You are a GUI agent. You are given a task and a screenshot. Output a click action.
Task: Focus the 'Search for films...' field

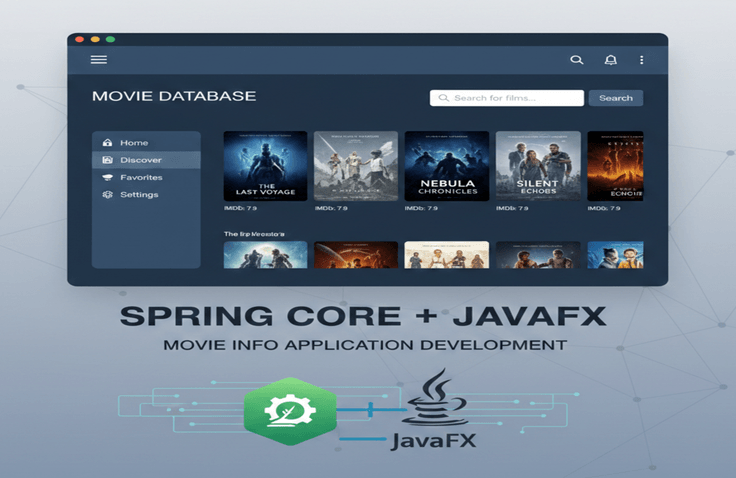tap(507, 98)
